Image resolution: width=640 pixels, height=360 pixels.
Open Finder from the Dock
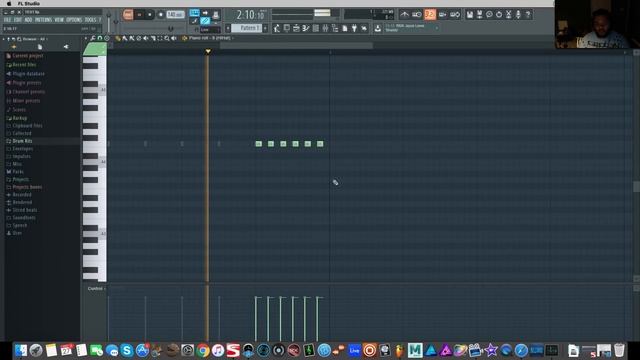click(x=21, y=350)
